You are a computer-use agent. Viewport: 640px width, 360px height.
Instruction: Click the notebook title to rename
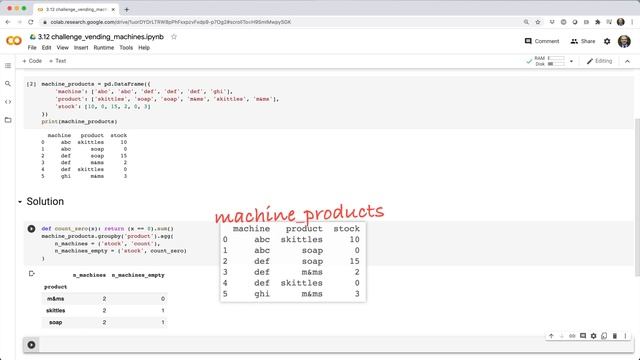pyautogui.click(x=101, y=37)
